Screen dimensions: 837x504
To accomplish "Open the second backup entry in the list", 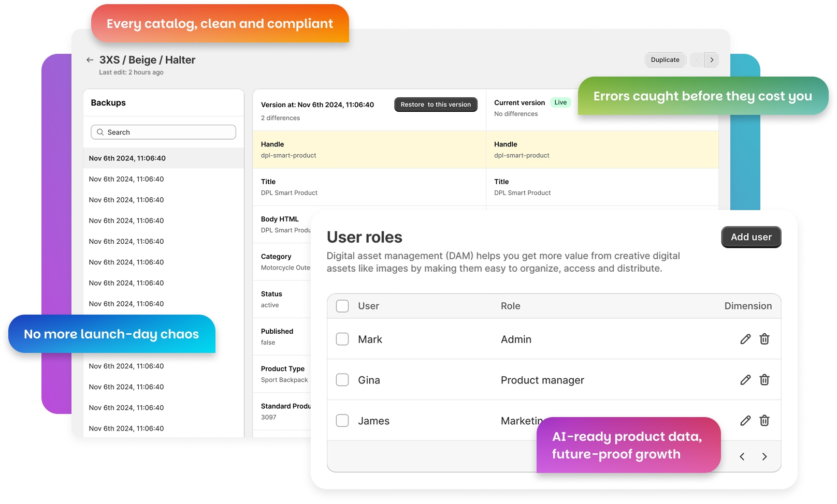I will click(126, 179).
